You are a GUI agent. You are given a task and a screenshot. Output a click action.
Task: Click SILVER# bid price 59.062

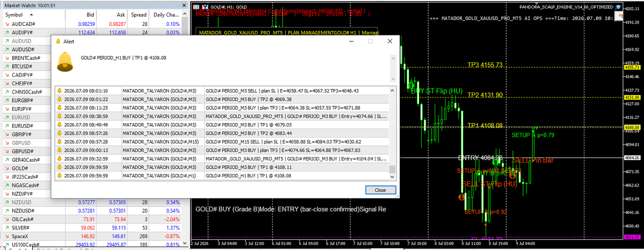[x=87, y=228]
